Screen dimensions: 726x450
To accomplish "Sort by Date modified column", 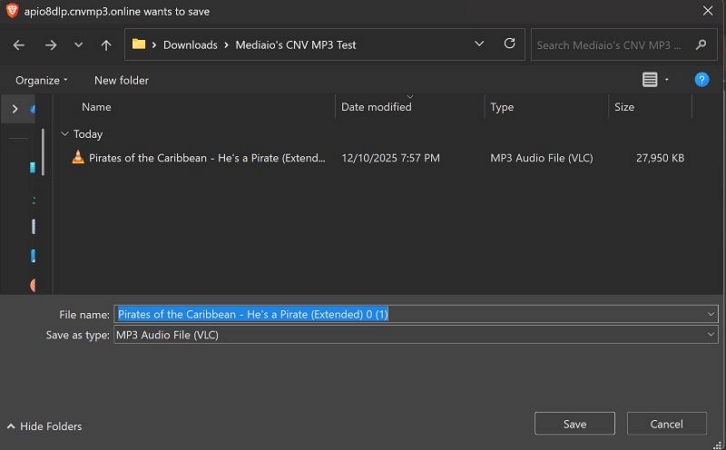I will (376, 107).
